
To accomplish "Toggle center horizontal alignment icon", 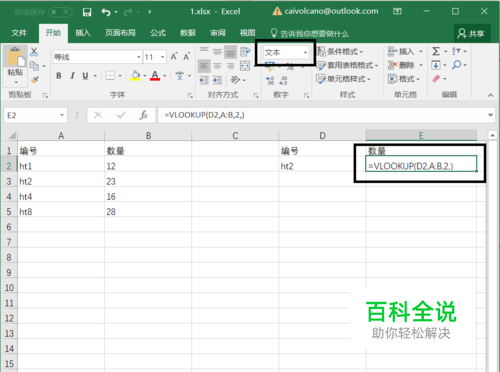I will 217,66.
